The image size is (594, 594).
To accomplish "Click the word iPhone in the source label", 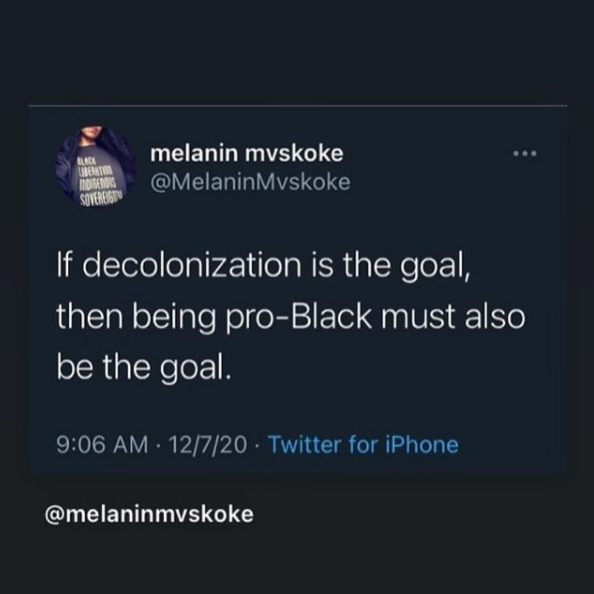I will coord(422,444).
